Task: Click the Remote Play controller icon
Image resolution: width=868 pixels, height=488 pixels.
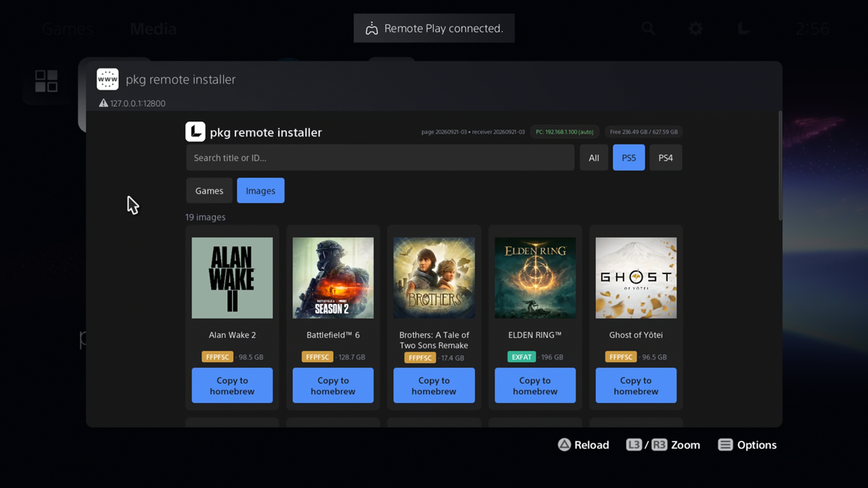Action: (372, 28)
